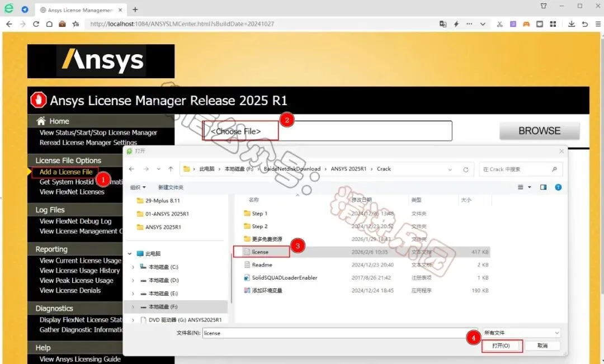Screen dimensions: 604x364
Task: Expand the DVD 驱动器 (G:) node
Action: click(133, 320)
